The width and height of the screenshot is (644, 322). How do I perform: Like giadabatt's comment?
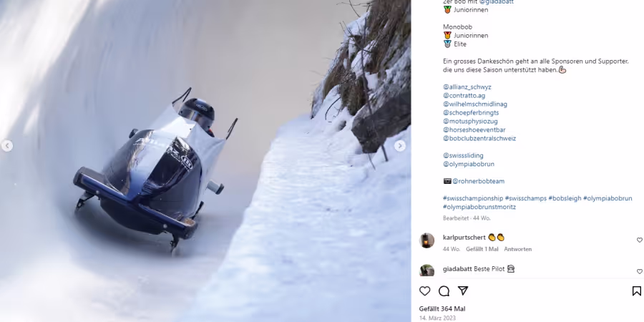pyautogui.click(x=639, y=271)
